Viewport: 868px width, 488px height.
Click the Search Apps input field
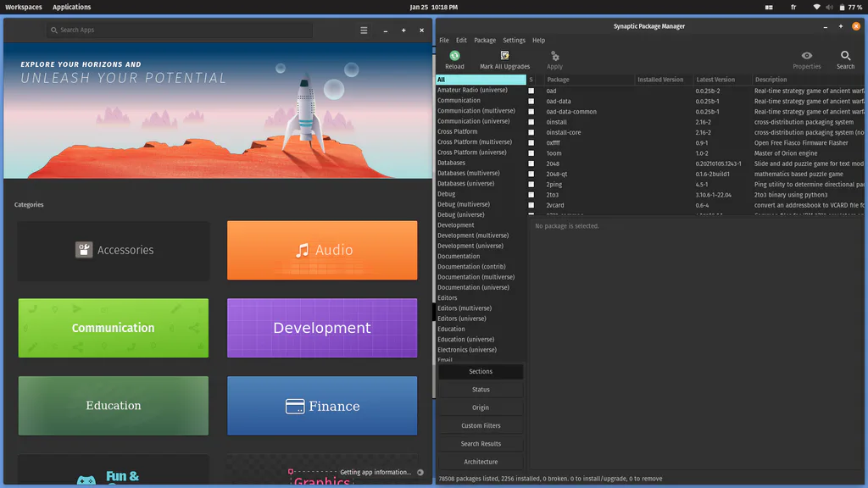pos(180,30)
